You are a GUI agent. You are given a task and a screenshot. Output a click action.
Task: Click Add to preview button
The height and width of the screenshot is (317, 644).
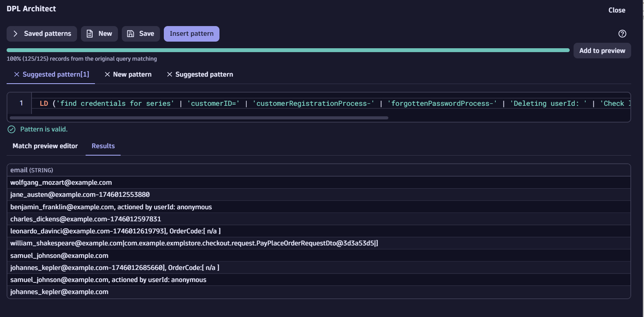tap(602, 51)
